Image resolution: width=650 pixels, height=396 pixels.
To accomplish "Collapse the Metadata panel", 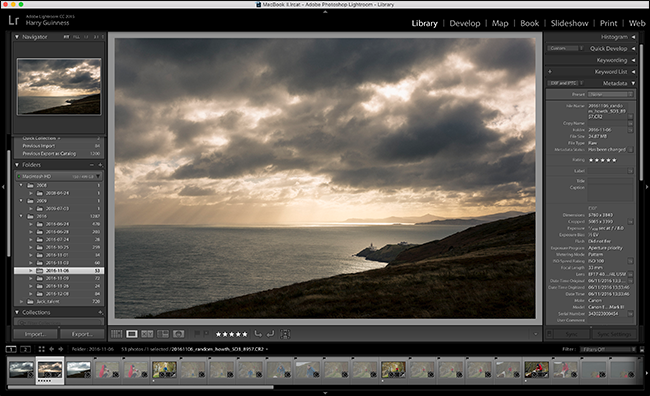I will click(x=633, y=83).
